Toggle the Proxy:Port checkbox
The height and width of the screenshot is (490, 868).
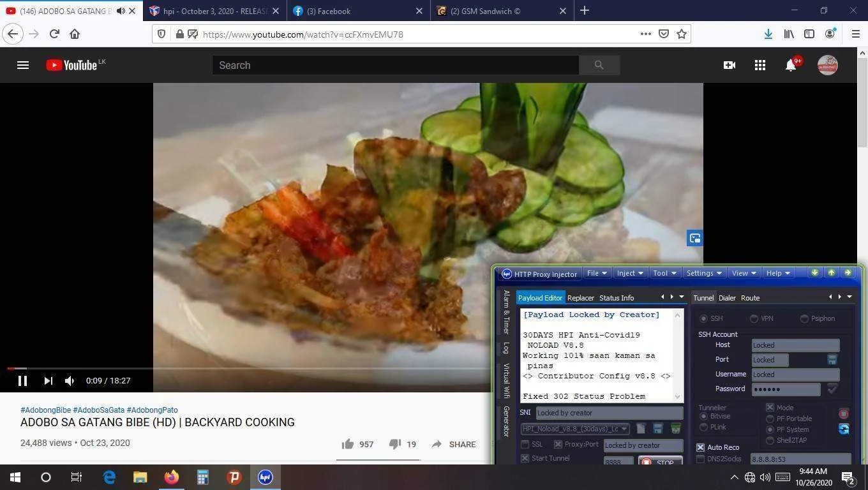[x=558, y=445]
